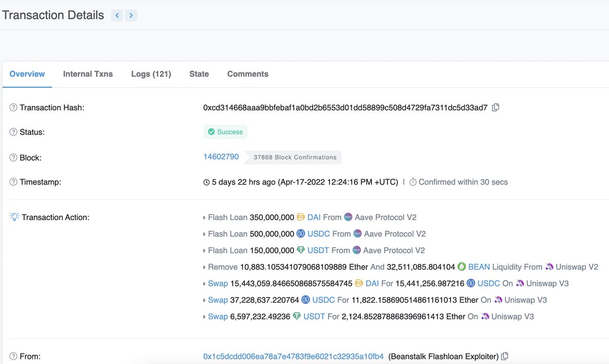Click Aave icon in the USDT flash loan row

click(357, 250)
